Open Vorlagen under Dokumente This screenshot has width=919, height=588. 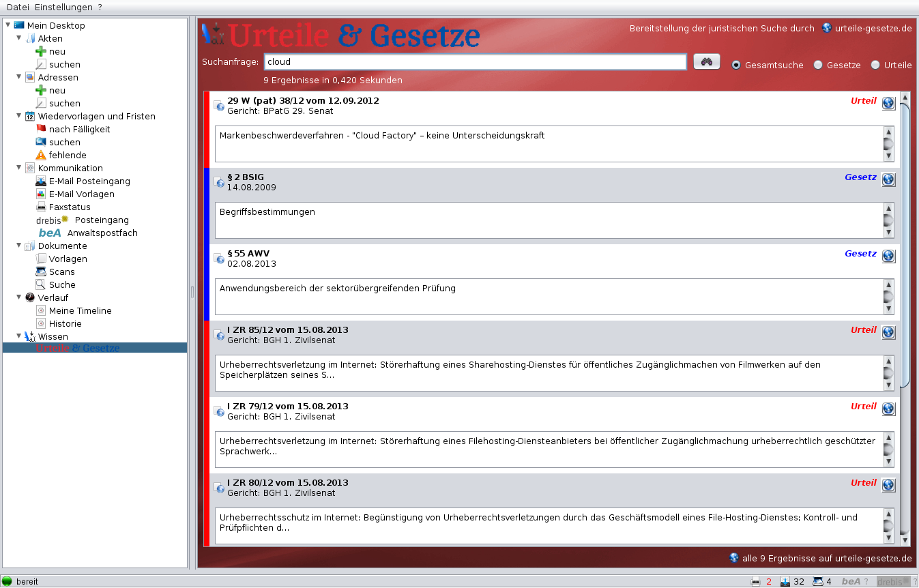coord(61,259)
